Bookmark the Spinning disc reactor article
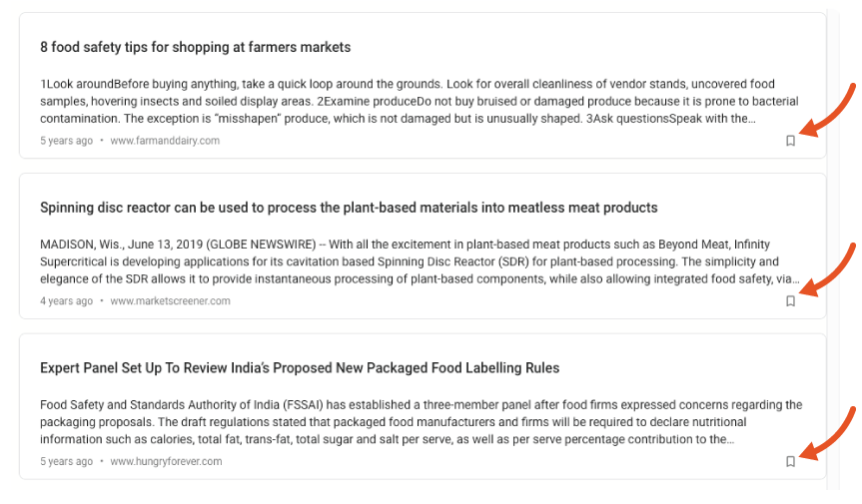The width and height of the screenshot is (862, 504). click(790, 301)
